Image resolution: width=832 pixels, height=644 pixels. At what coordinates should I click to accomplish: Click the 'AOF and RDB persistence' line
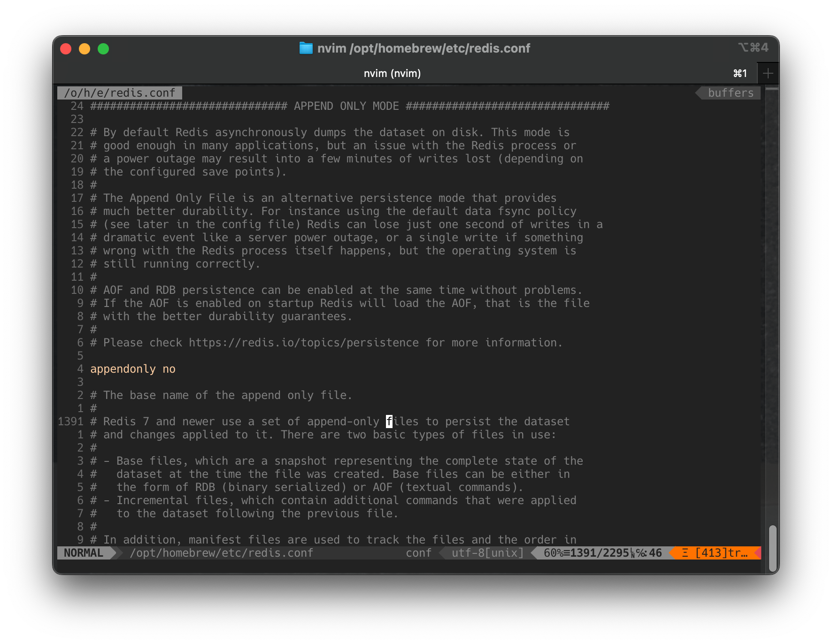[337, 290]
